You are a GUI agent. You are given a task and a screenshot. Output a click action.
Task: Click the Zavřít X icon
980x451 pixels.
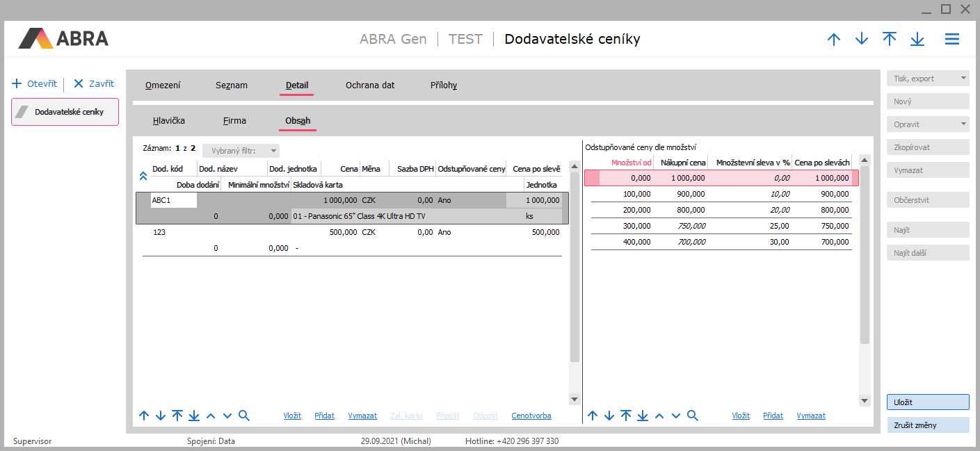point(79,84)
